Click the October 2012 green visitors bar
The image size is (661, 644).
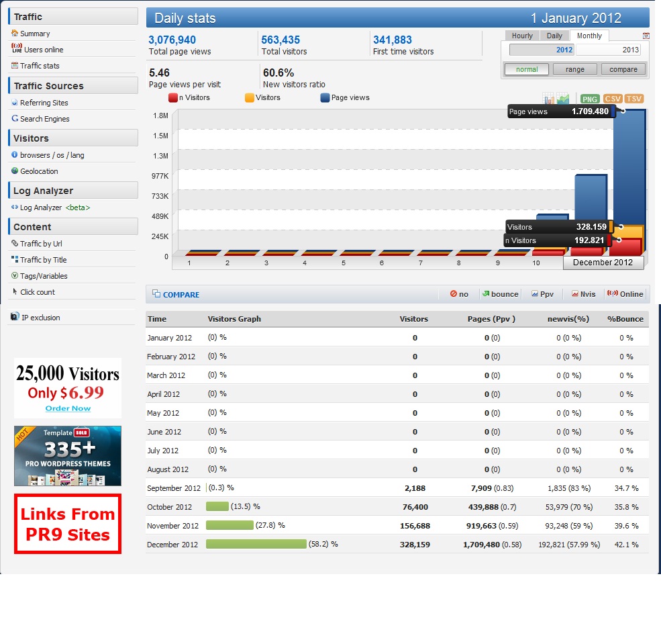(x=217, y=506)
